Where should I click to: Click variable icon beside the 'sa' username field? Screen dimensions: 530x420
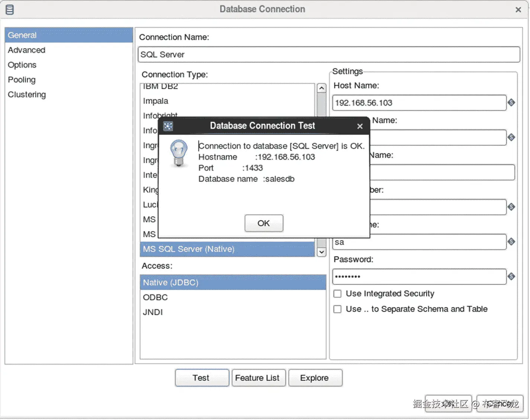(x=511, y=242)
